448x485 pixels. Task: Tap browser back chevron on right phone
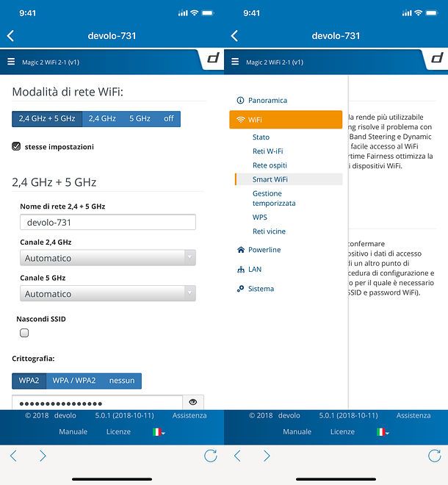coord(237,456)
